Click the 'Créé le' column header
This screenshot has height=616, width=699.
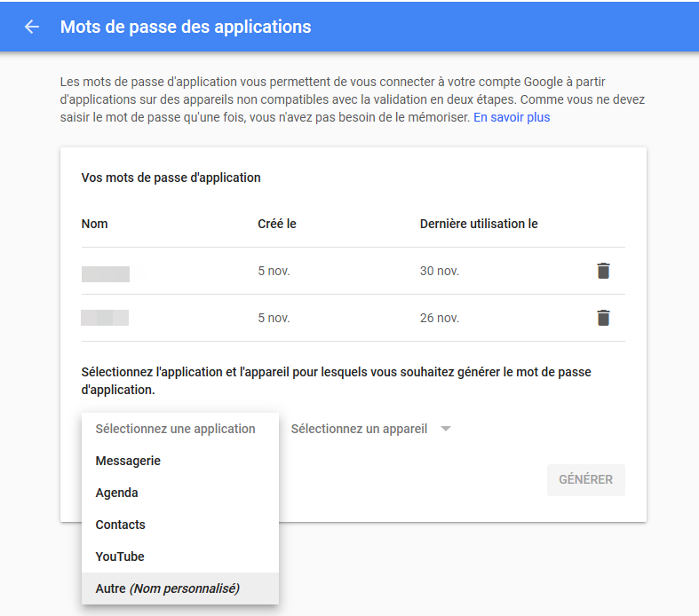277,224
